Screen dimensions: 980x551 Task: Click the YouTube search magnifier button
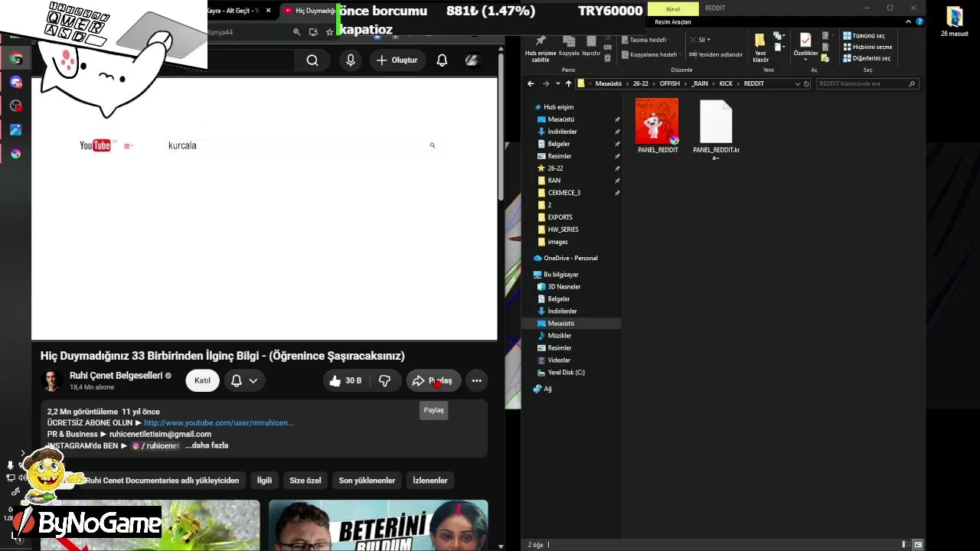click(312, 60)
